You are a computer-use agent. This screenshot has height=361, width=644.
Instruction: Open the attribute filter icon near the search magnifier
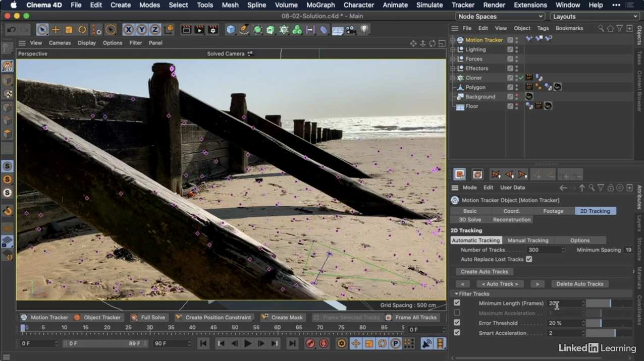click(x=600, y=187)
